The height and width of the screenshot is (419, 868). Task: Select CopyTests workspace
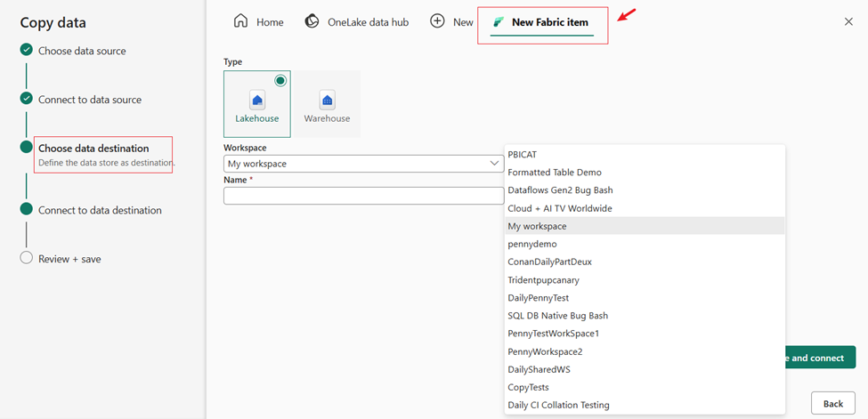click(x=645, y=387)
